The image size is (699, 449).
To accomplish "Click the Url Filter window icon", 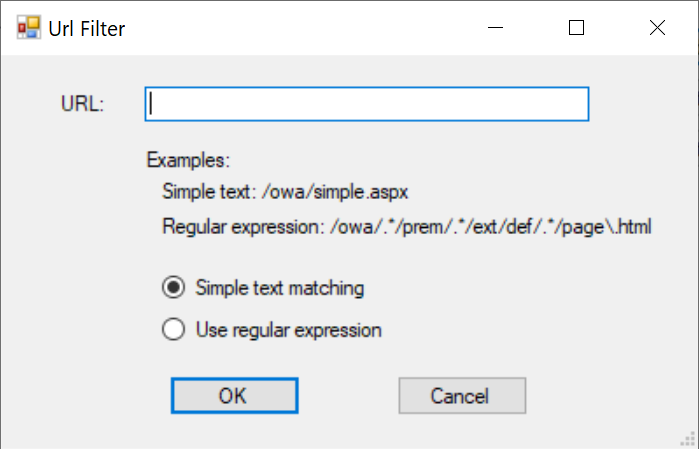I will click(x=27, y=28).
